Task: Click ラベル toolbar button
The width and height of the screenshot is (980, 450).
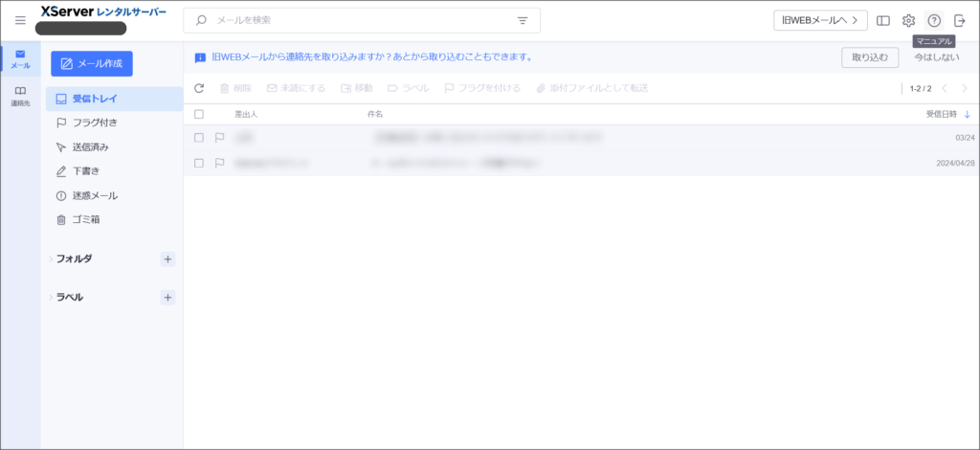Action: tap(408, 88)
